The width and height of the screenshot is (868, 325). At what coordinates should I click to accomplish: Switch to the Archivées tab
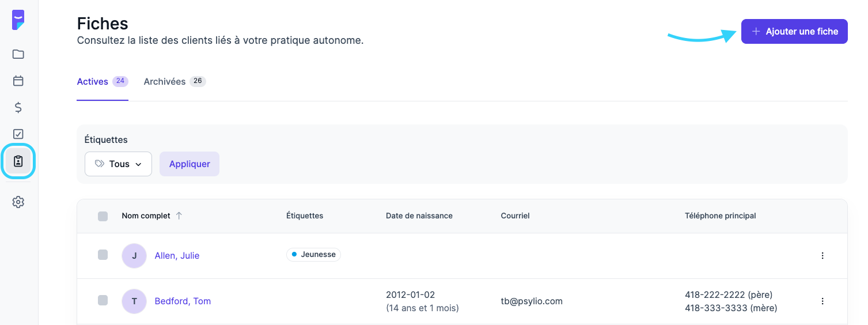click(165, 82)
